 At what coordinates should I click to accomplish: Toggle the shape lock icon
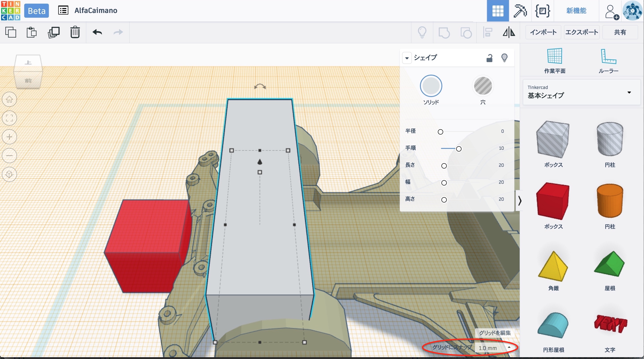(x=489, y=58)
